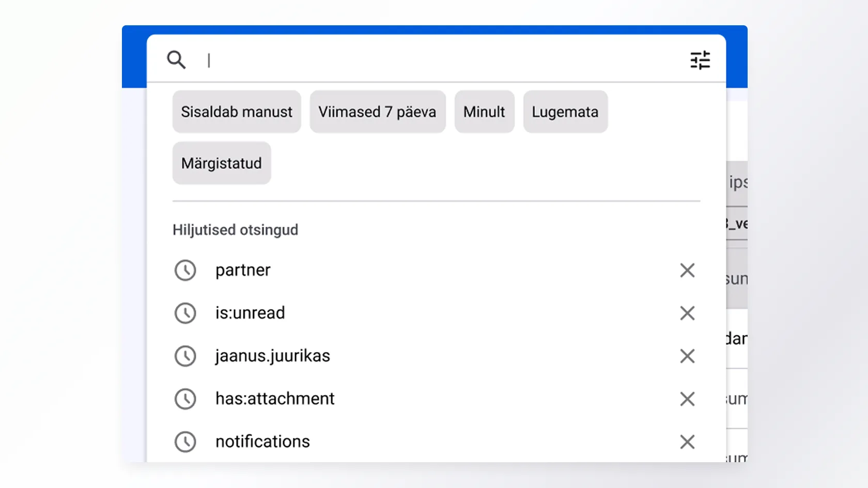Remove 'has:attachment' recent search
The height and width of the screenshot is (488, 868).
pyautogui.click(x=687, y=399)
